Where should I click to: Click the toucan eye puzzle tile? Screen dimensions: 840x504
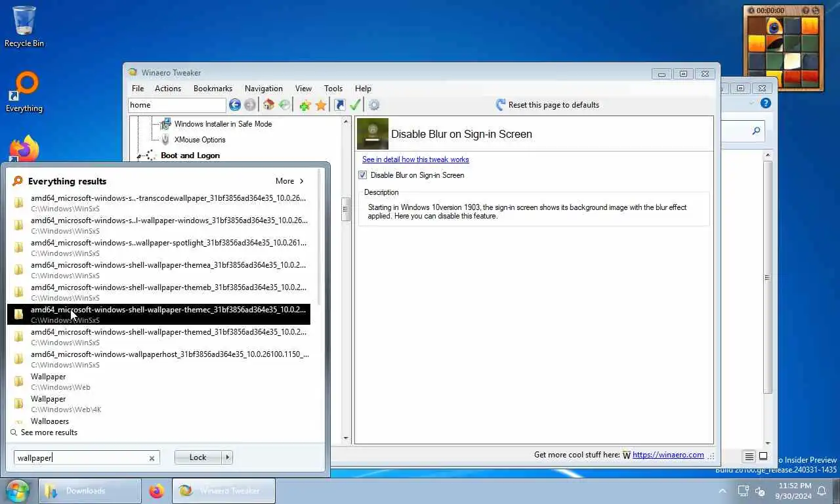tap(774, 26)
